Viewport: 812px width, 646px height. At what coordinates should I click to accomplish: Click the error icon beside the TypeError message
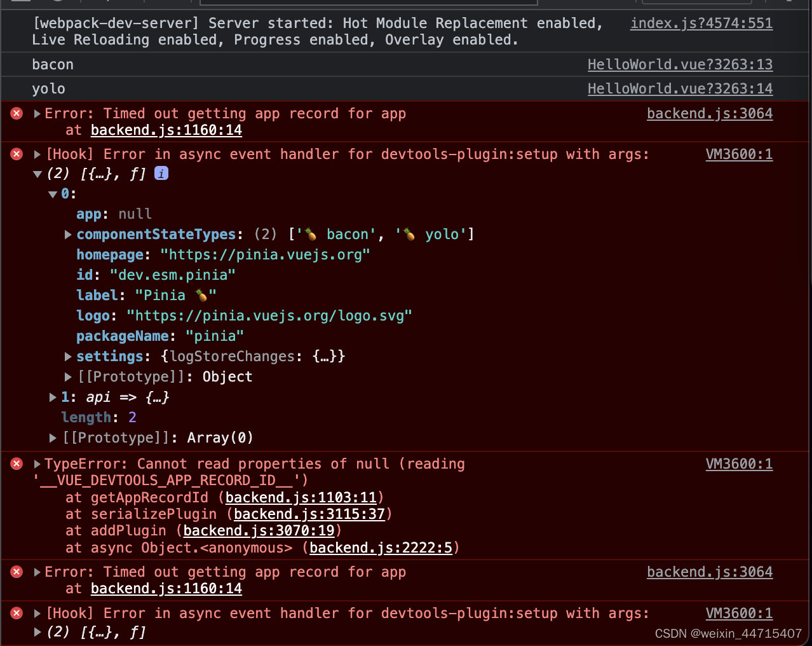point(16,464)
